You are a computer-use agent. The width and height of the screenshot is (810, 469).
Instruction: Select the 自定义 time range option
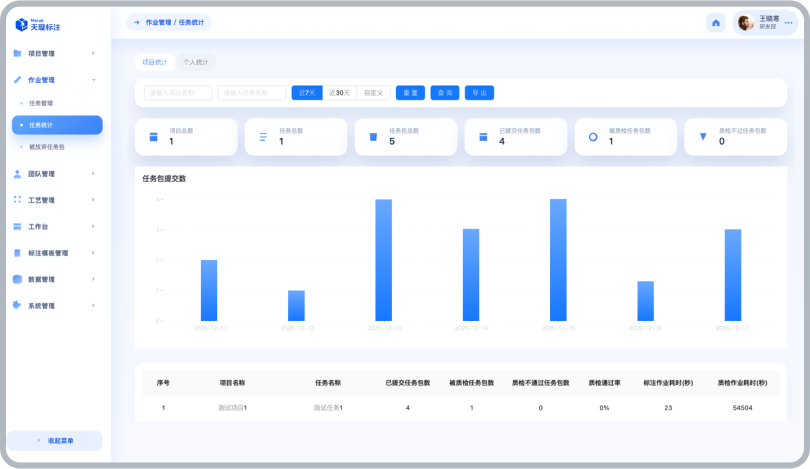pyautogui.click(x=373, y=93)
